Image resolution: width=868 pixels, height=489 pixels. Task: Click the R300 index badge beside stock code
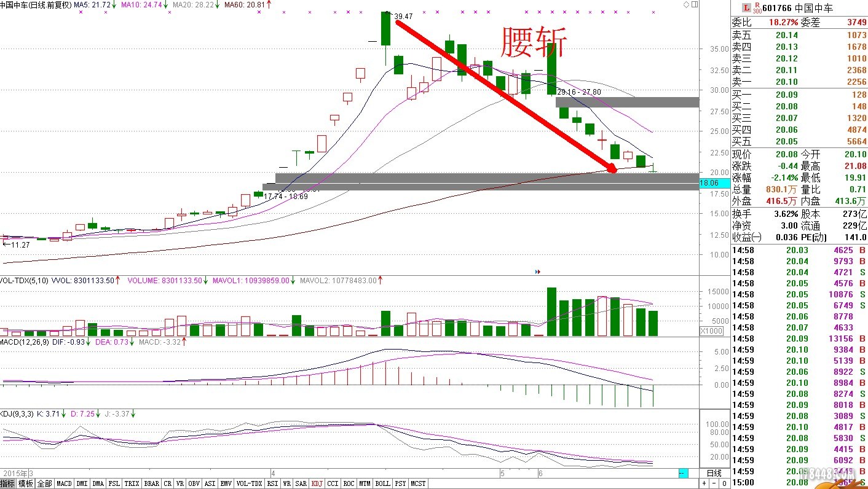tap(757, 8)
